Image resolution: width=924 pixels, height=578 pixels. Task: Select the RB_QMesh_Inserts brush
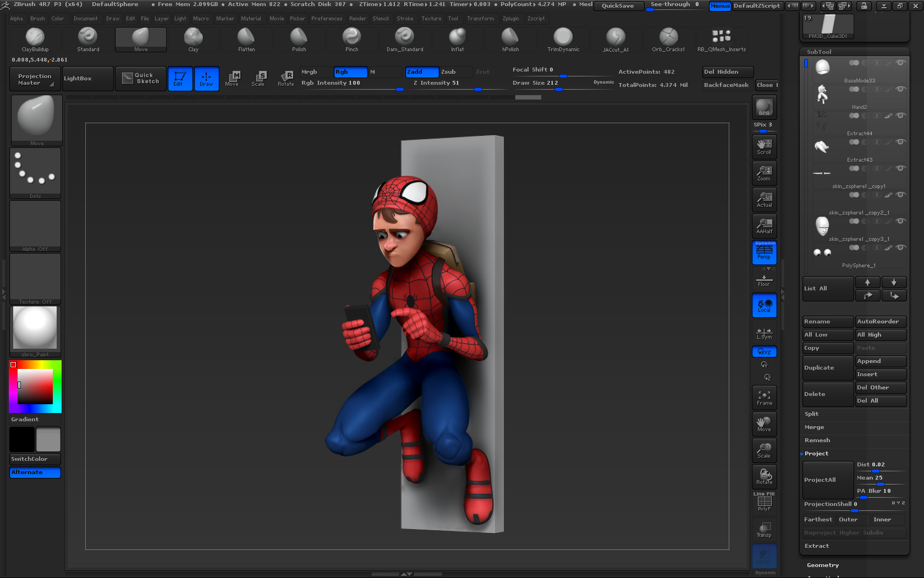(x=722, y=40)
